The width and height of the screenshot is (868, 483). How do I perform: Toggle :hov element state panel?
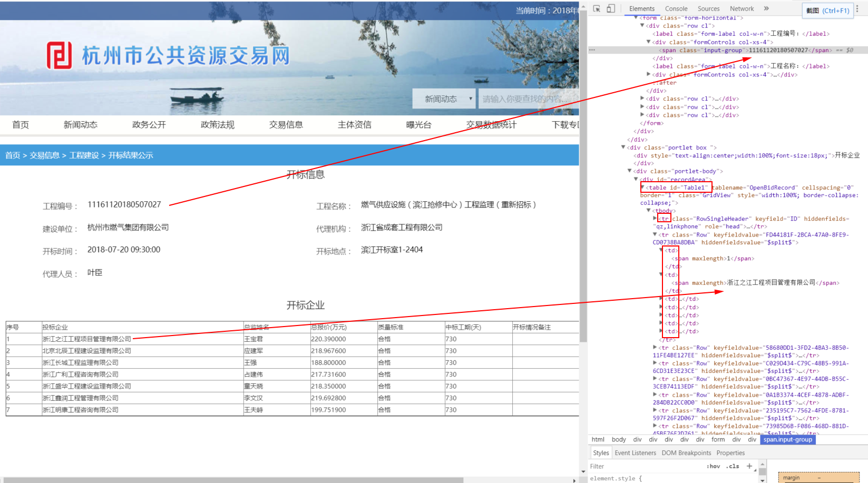point(713,466)
